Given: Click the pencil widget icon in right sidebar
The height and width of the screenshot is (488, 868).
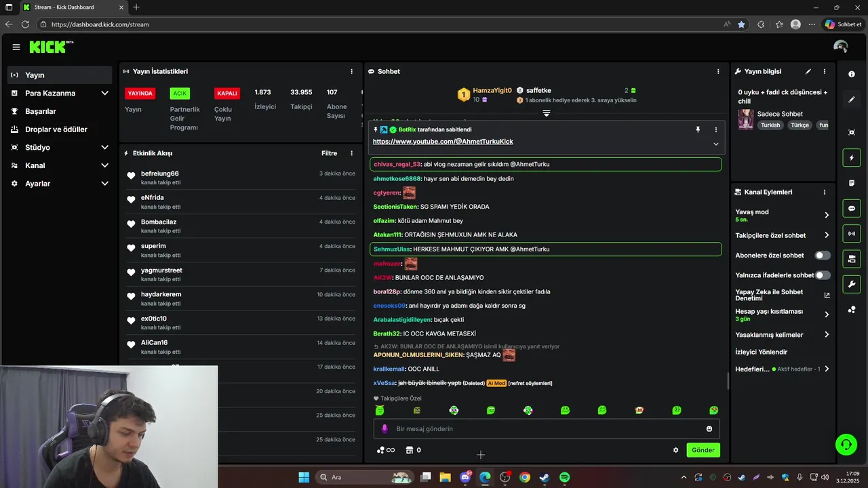Looking at the screenshot, I should coord(852,100).
